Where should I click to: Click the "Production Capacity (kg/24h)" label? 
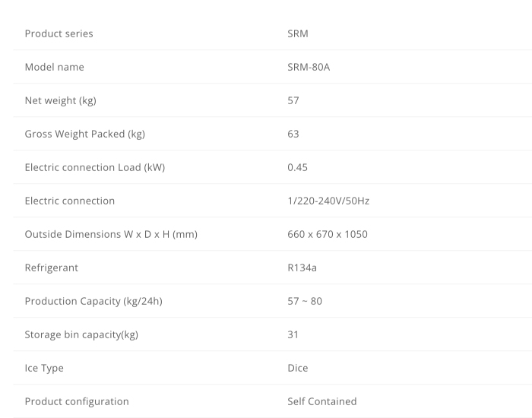93,301
